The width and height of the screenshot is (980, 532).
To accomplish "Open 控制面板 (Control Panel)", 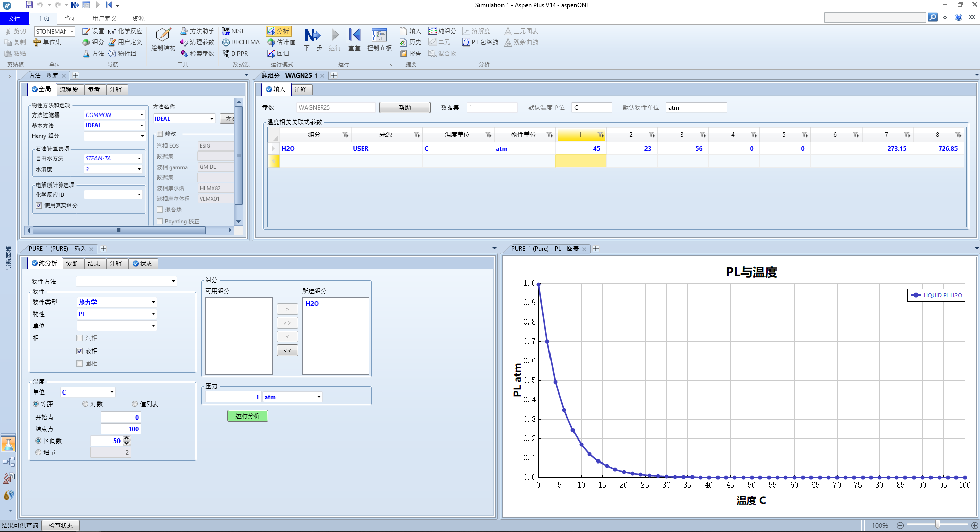I will (x=379, y=40).
